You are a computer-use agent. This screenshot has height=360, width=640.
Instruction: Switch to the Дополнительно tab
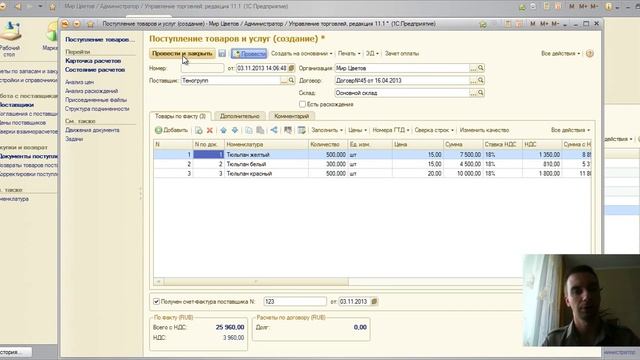pyautogui.click(x=240, y=116)
